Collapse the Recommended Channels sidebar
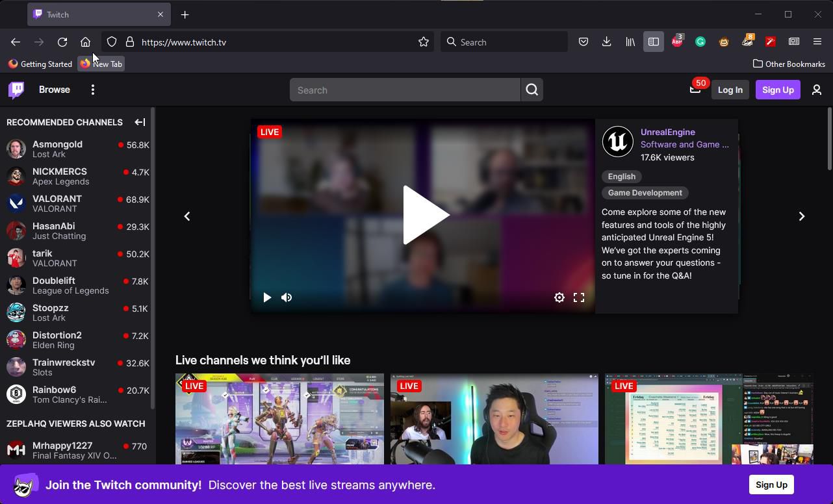This screenshot has width=833, height=504. 140,122
